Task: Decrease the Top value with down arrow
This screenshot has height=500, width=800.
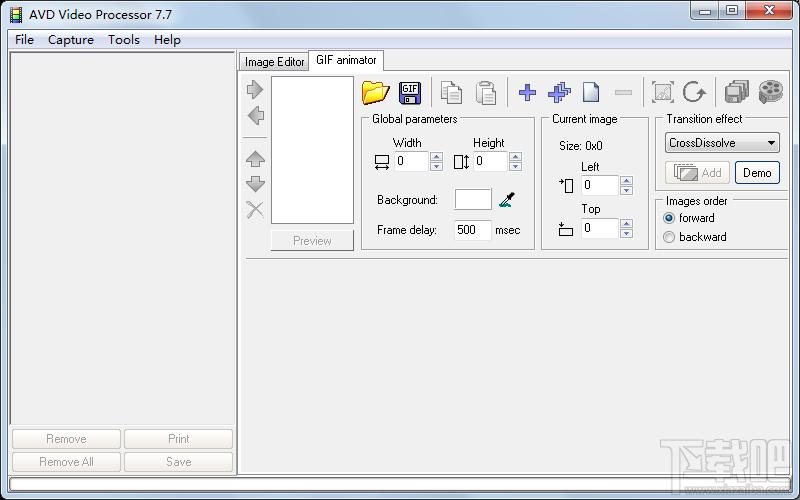Action: click(627, 233)
